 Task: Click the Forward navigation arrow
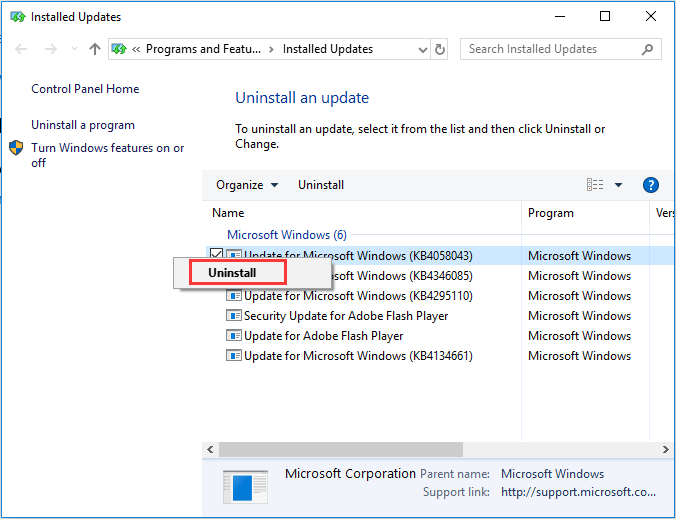tap(51, 49)
